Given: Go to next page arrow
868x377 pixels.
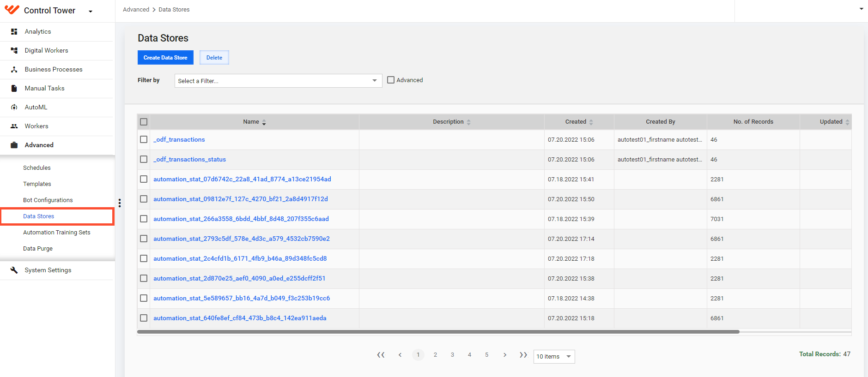Looking at the screenshot, I should click(505, 355).
